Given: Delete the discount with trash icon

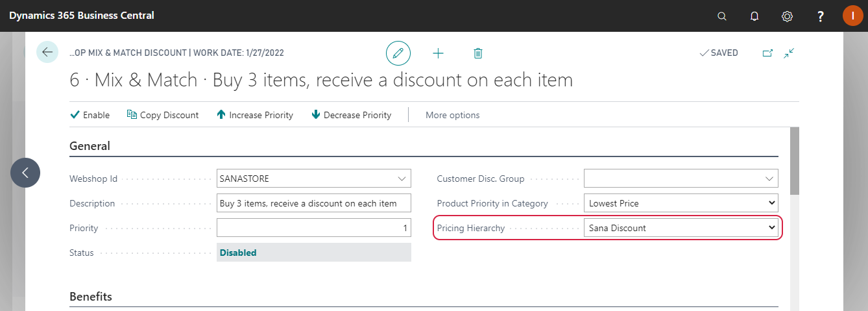Looking at the screenshot, I should [x=478, y=53].
